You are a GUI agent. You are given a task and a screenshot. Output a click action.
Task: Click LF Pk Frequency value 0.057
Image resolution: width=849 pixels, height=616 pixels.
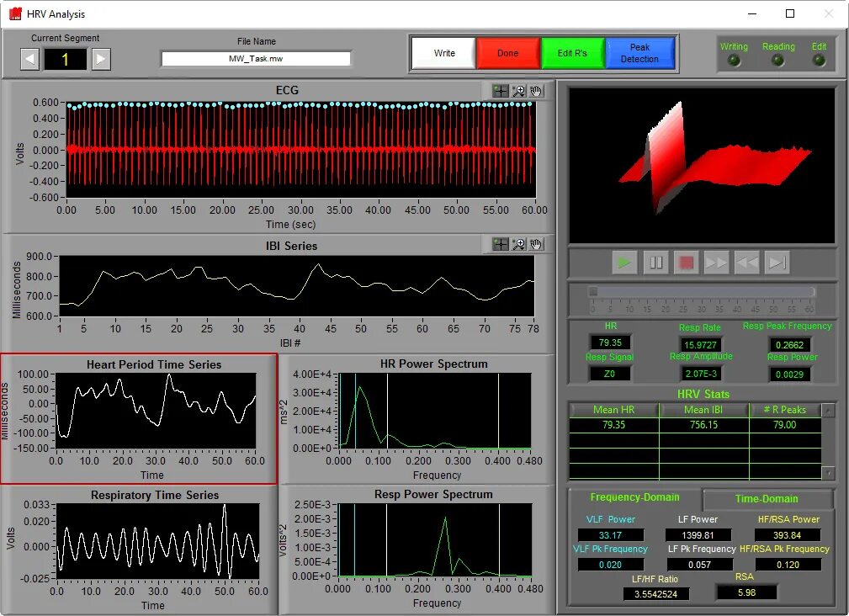(x=699, y=565)
